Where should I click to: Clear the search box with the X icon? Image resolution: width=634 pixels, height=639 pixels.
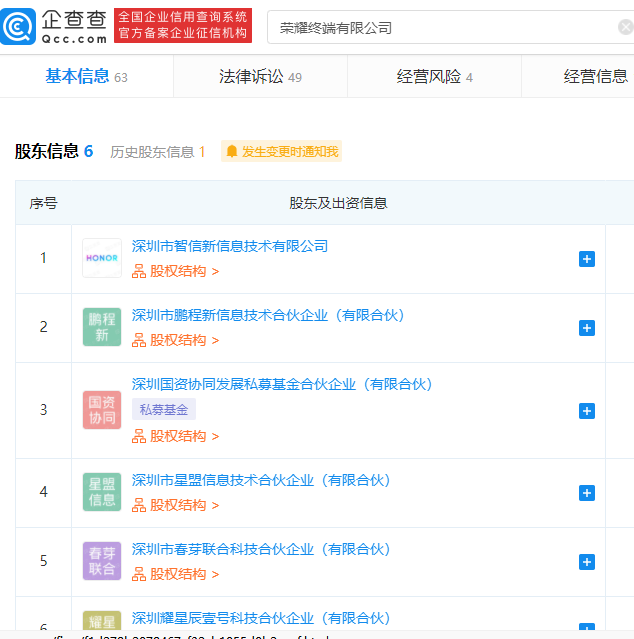(625, 28)
